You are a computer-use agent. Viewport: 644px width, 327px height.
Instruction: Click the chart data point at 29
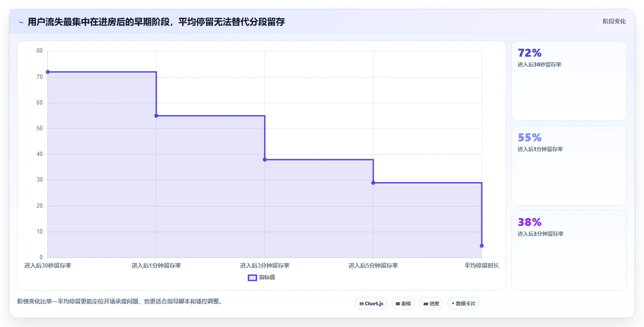(373, 183)
